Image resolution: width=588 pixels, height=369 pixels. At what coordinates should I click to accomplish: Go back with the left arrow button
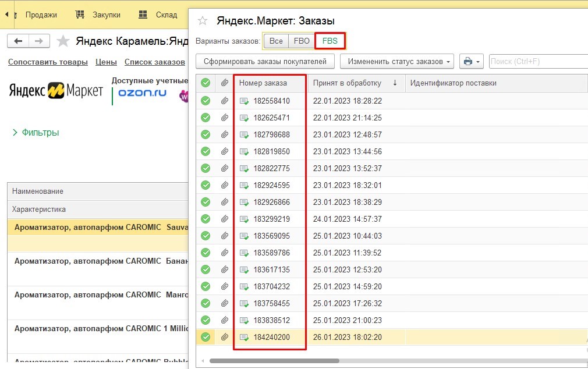pos(18,41)
